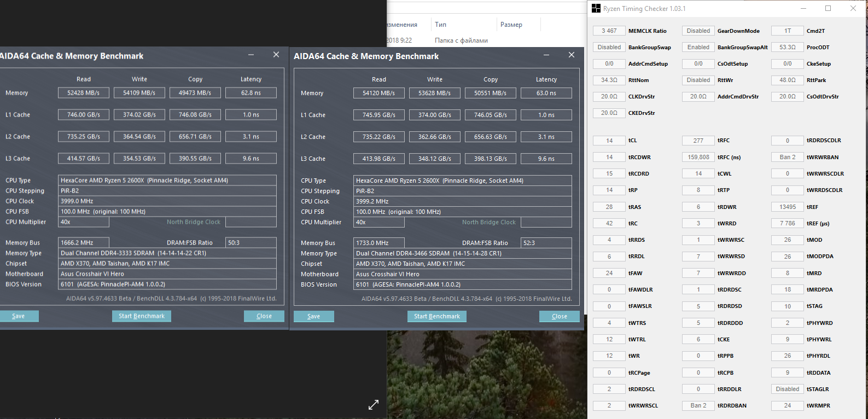Image resolution: width=868 pixels, height=419 pixels.
Task: Click the Dual Channel DDR4-3333 SDRAM memory type field
Action: click(167, 253)
